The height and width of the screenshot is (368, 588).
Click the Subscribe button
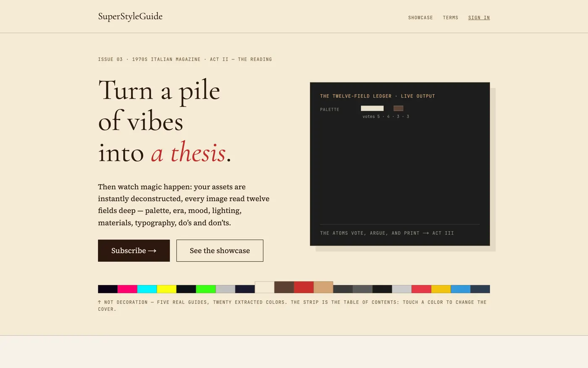[134, 251]
